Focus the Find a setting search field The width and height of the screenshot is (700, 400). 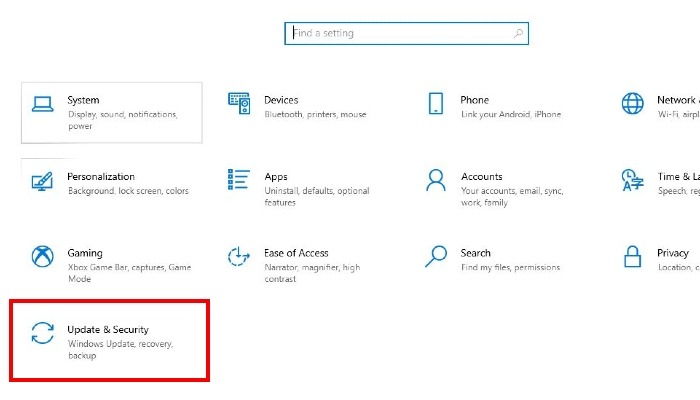[406, 33]
